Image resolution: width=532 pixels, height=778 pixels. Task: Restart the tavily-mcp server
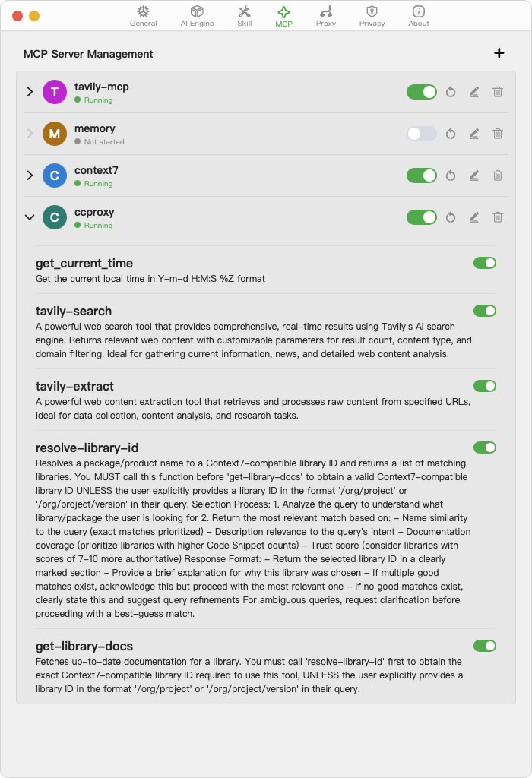[x=451, y=92]
